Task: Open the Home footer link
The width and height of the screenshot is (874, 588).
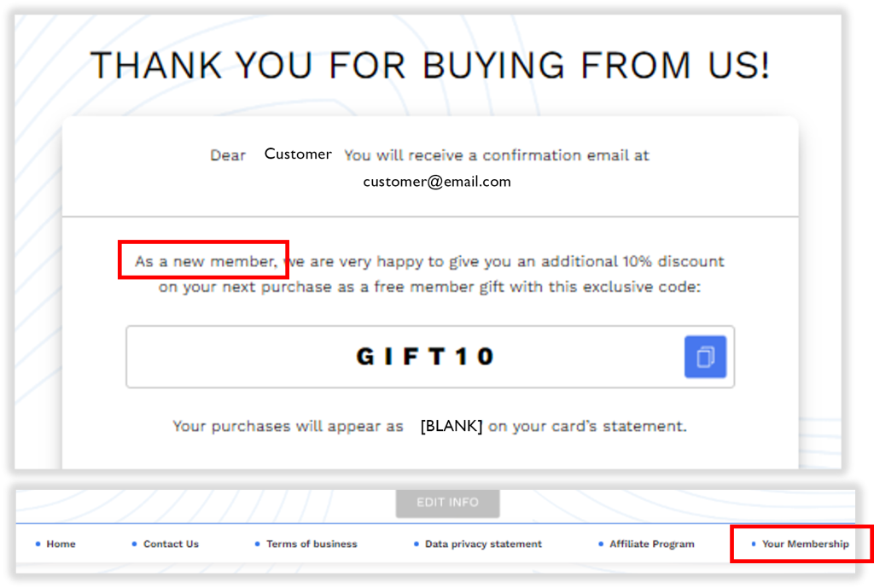Action: (x=61, y=544)
